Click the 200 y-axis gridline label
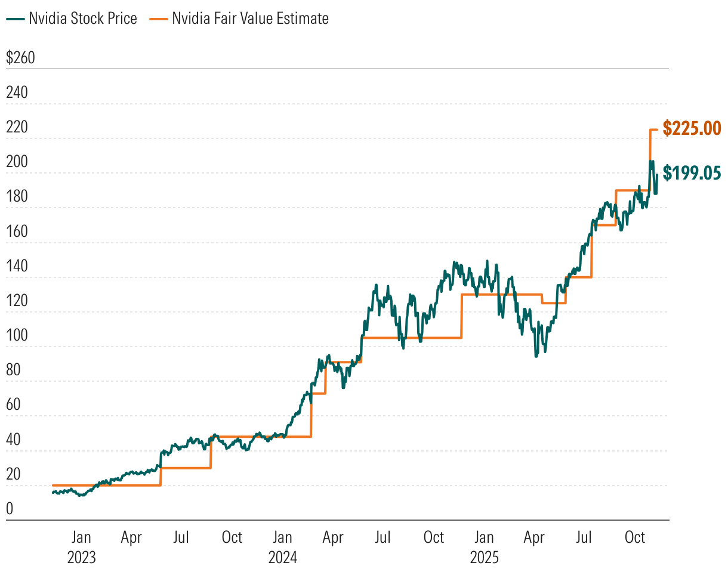This screenshot has width=728, height=575. point(16,162)
